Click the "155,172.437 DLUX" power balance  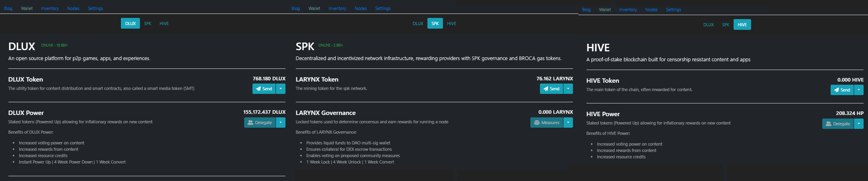pos(264,112)
